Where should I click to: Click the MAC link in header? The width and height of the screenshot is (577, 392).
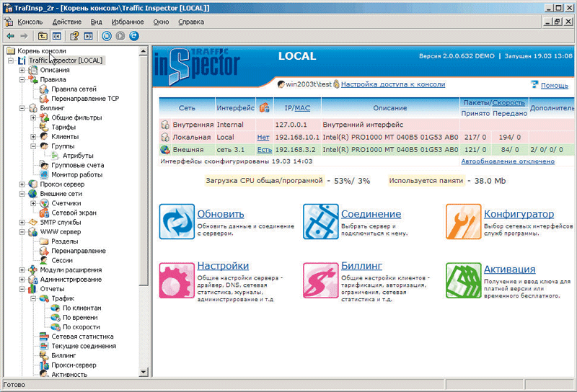302,108
